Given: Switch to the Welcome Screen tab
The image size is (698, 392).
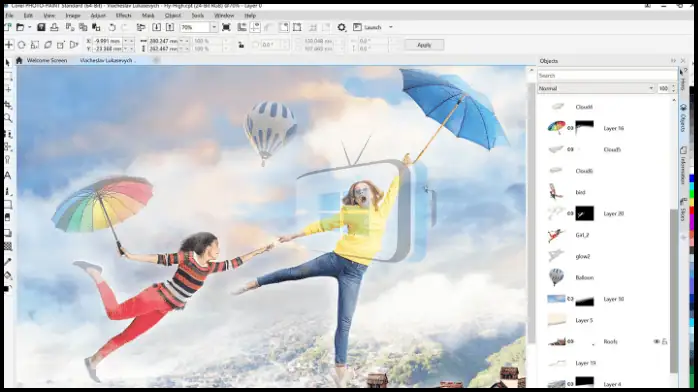Looking at the screenshot, I should (x=47, y=61).
